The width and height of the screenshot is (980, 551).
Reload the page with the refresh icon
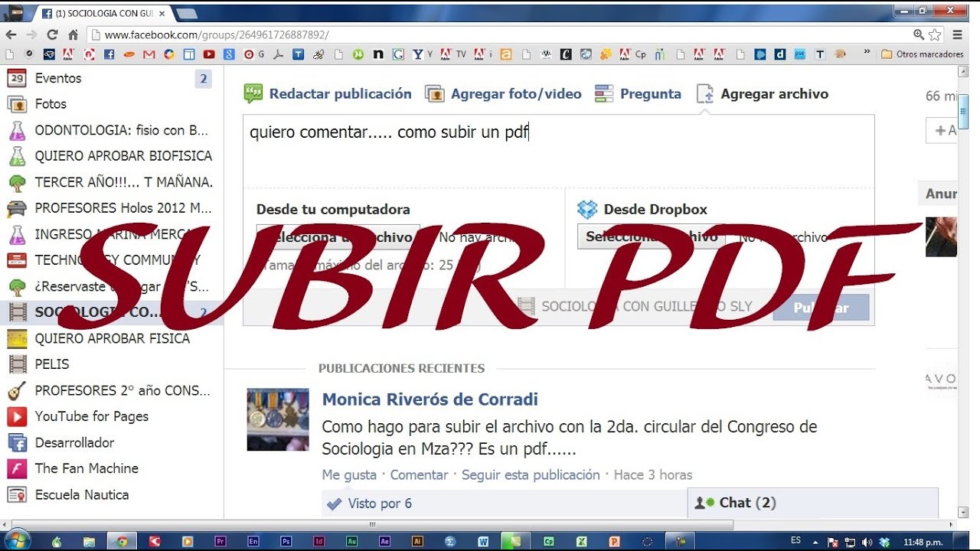(52, 34)
